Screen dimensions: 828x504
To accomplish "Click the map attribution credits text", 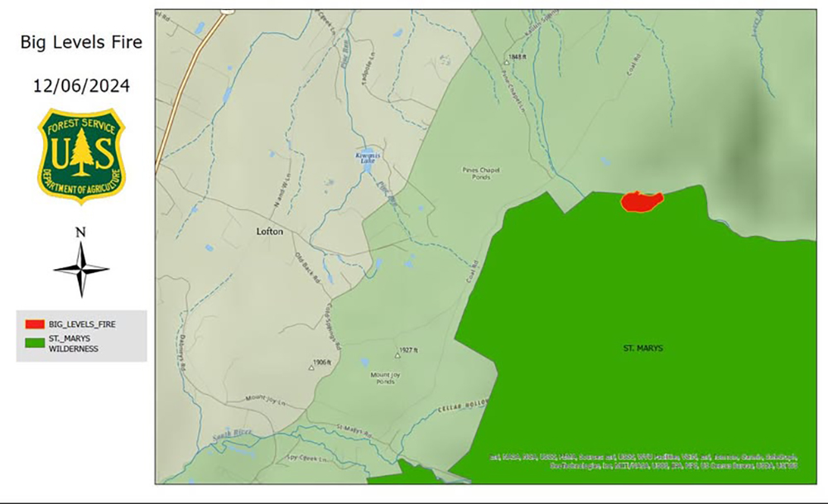I will [643, 461].
